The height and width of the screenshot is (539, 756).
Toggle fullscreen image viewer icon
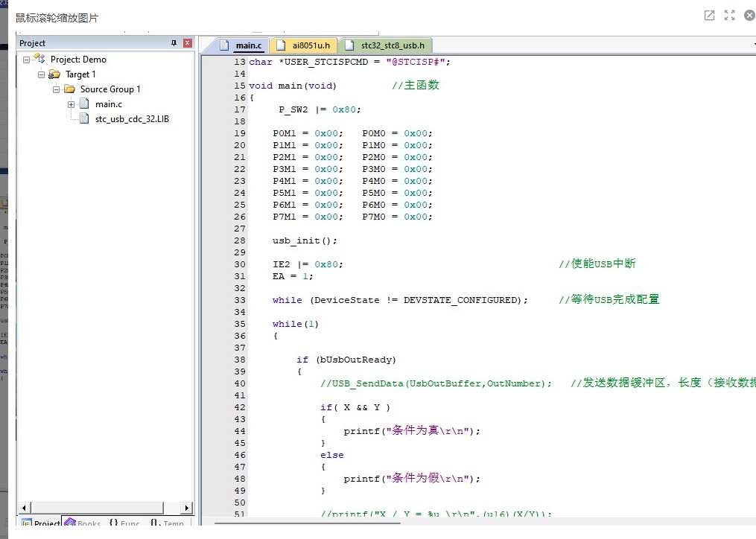(729, 16)
